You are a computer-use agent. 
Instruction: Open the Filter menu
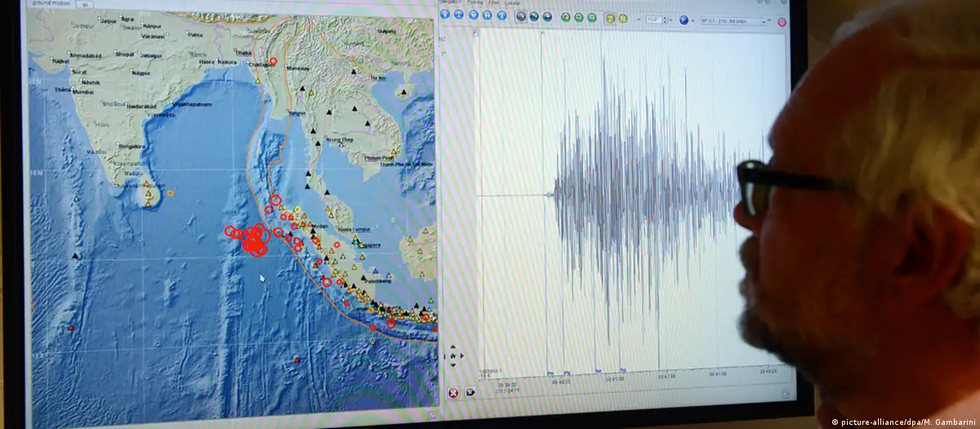(493, 2)
